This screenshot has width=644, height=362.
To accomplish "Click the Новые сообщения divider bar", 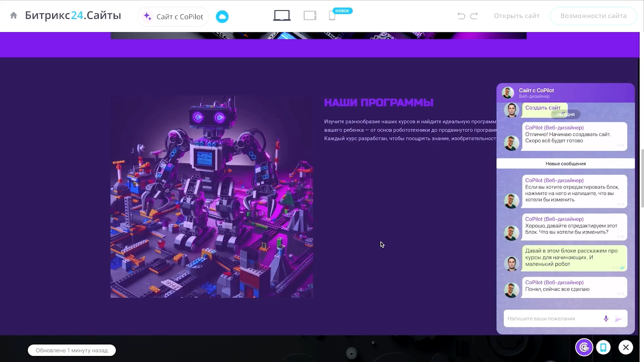I will pyautogui.click(x=566, y=164).
